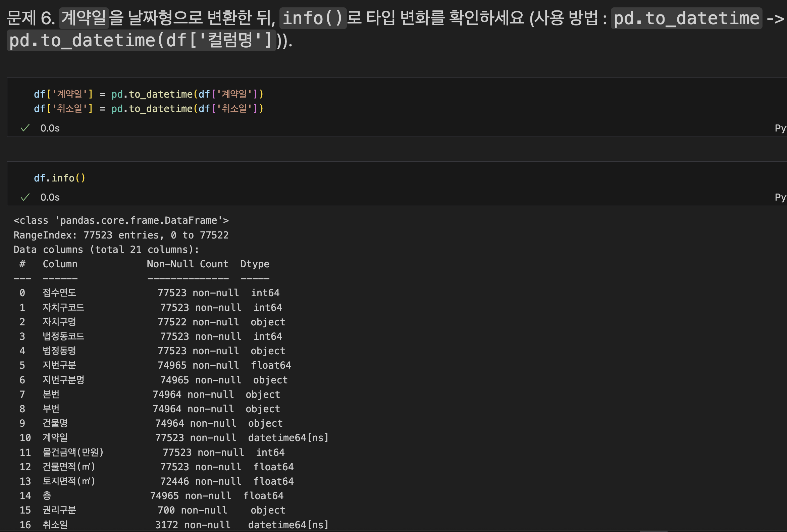The height and width of the screenshot is (532, 787).
Task: Click the df['계약일'] assignment code line
Action: [x=148, y=94]
